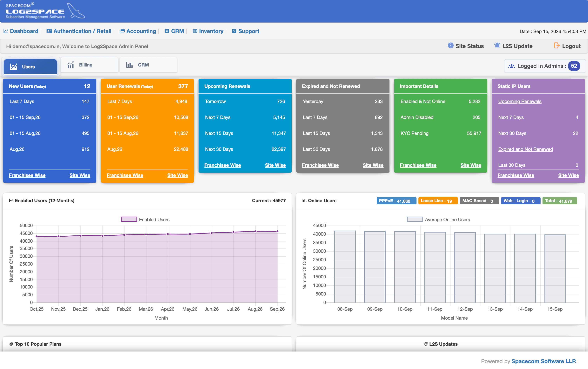The image size is (588, 369).
Task: Toggle the Average Online Users legend swatch
Action: (x=415, y=219)
